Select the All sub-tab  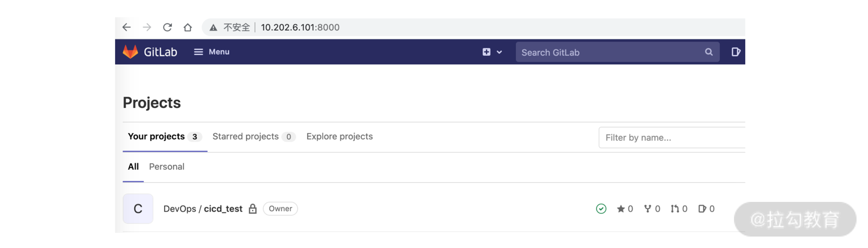[x=133, y=167]
